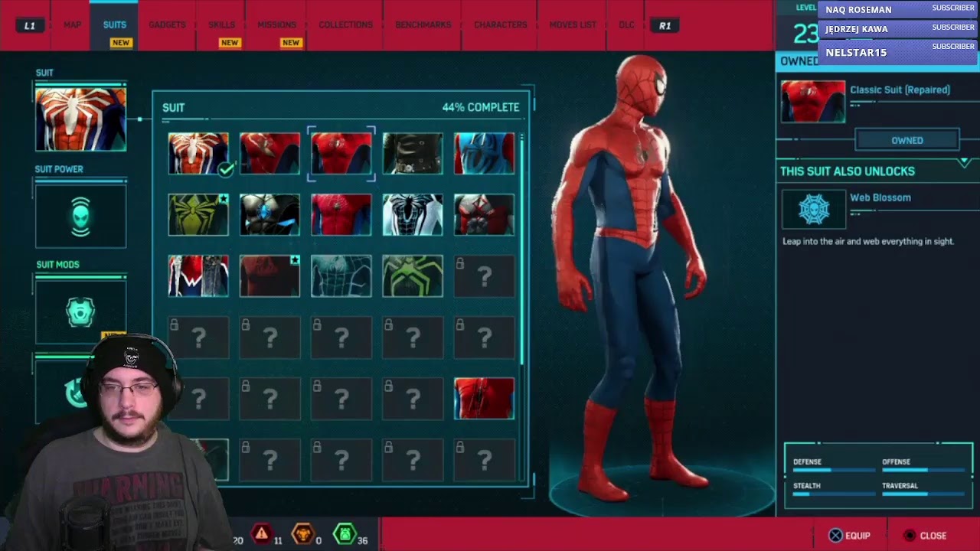Image resolution: width=980 pixels, height=551 pixels.
Task: Select the highlighted Classic Suit Repaired tile
Action: click(341, 153)
